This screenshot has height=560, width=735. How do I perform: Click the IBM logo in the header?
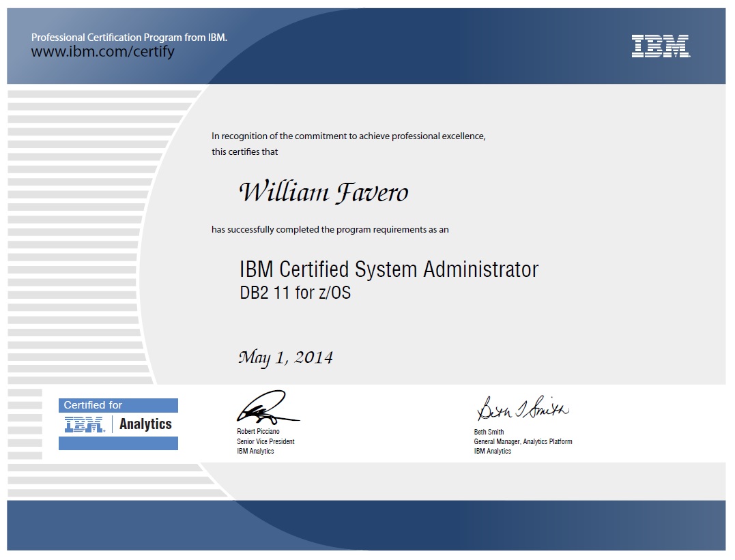pos(661,46)
